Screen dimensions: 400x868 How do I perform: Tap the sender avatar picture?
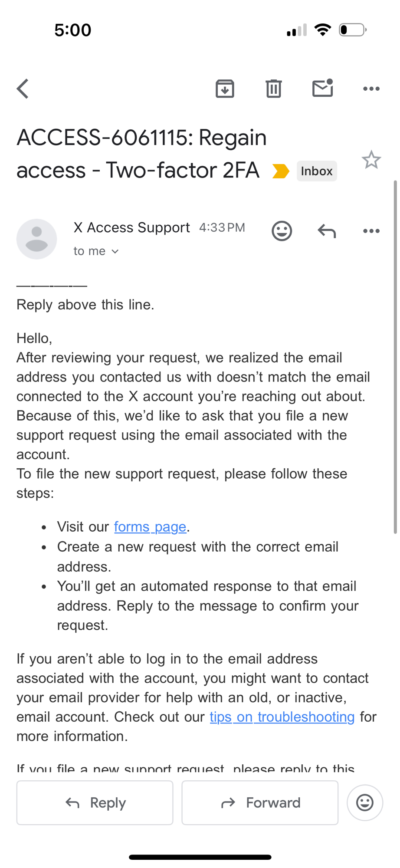(x=37, y=239)
